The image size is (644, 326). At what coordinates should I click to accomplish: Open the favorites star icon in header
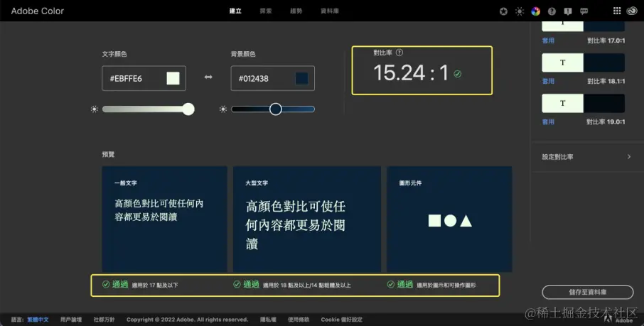pos(503,11)
